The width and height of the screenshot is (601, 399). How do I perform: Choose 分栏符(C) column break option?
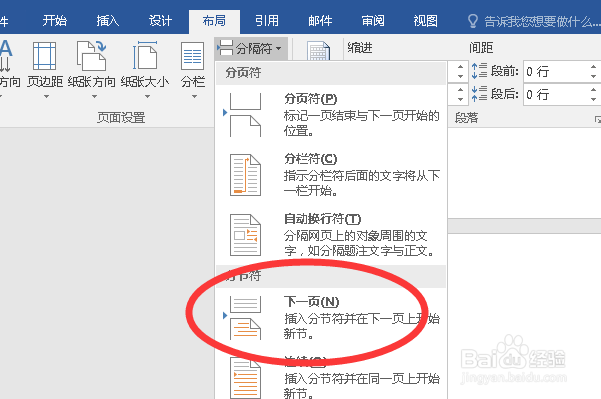click(x=331, y=175)
